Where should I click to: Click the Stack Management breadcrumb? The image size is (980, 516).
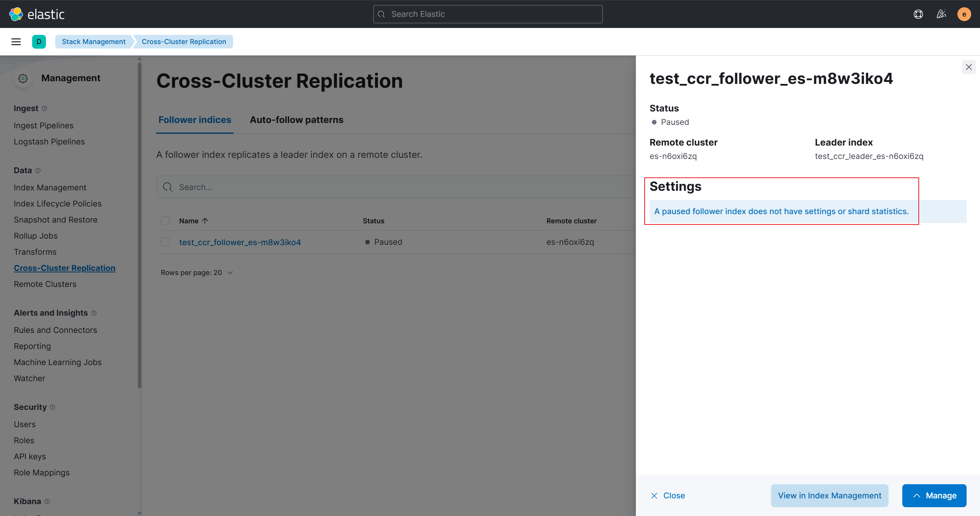pos(94,42)
